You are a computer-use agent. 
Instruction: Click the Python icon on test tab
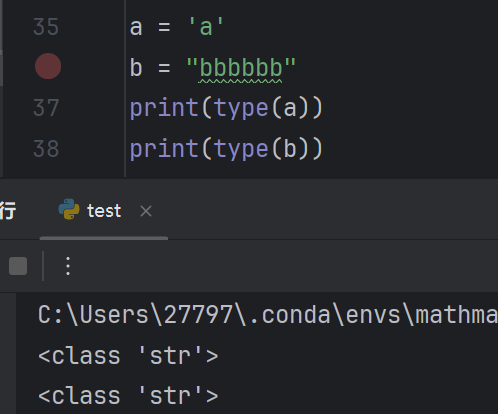(x=69, y=209)
